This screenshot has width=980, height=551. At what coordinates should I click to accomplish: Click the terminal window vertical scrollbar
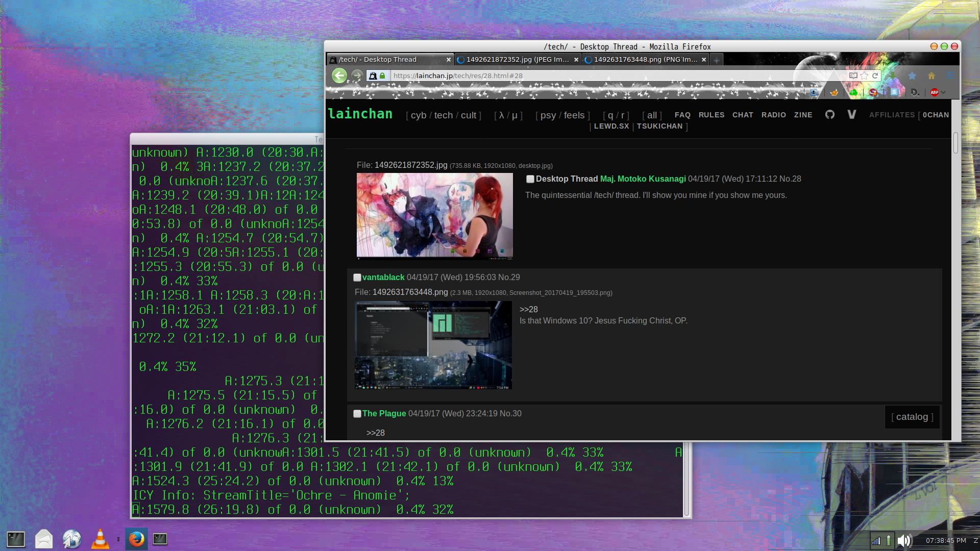[687, 480]
